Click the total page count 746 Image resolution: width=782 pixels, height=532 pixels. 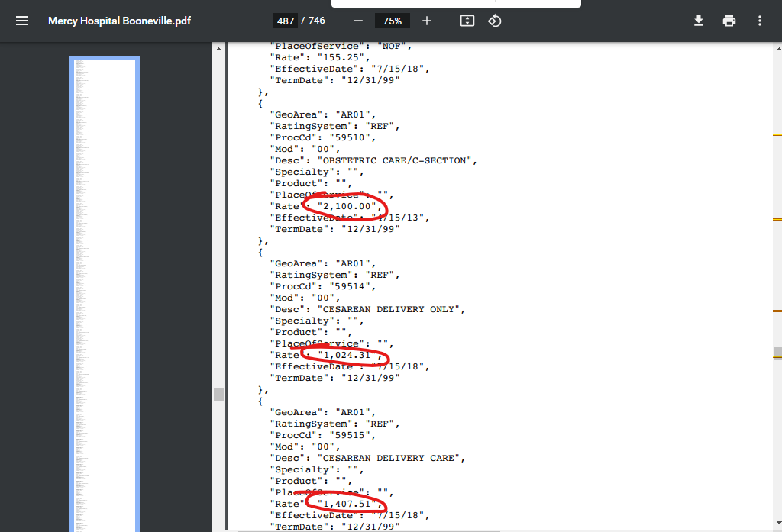tap(317, 21)
